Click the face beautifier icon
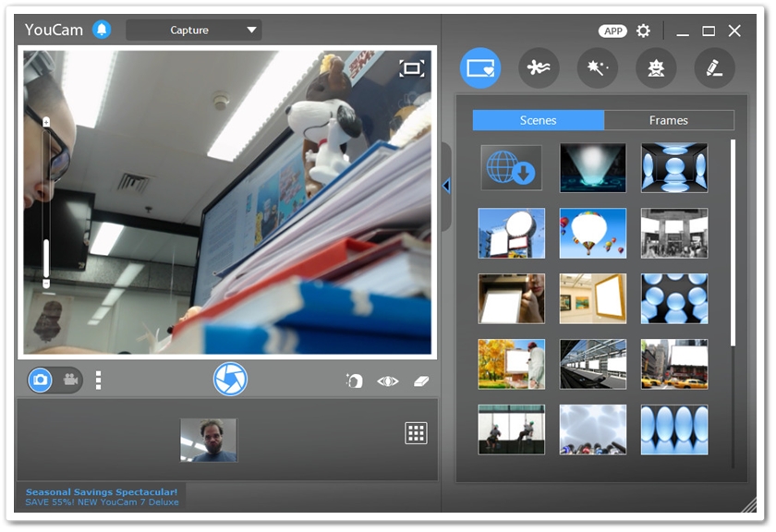This screenshot has width=776, height=532. pos(355,381)
